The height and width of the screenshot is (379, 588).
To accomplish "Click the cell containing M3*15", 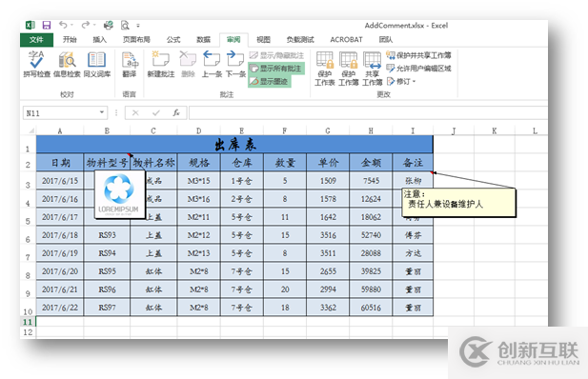I will click(x=199, y=181).
